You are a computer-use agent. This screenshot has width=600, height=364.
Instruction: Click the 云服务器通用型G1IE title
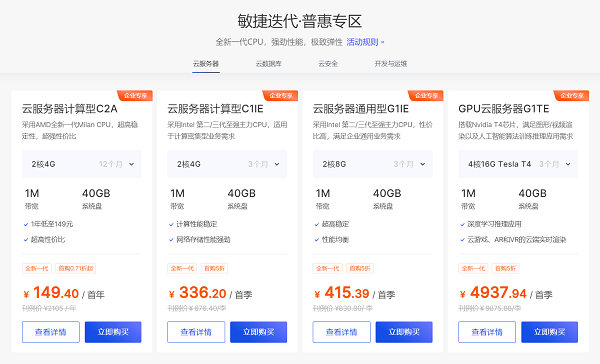coord(361,109)
